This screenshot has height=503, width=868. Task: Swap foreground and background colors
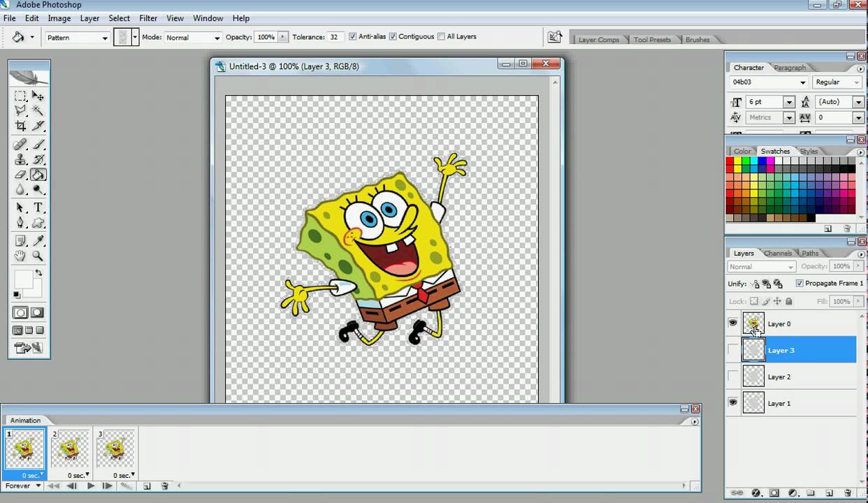39,273
